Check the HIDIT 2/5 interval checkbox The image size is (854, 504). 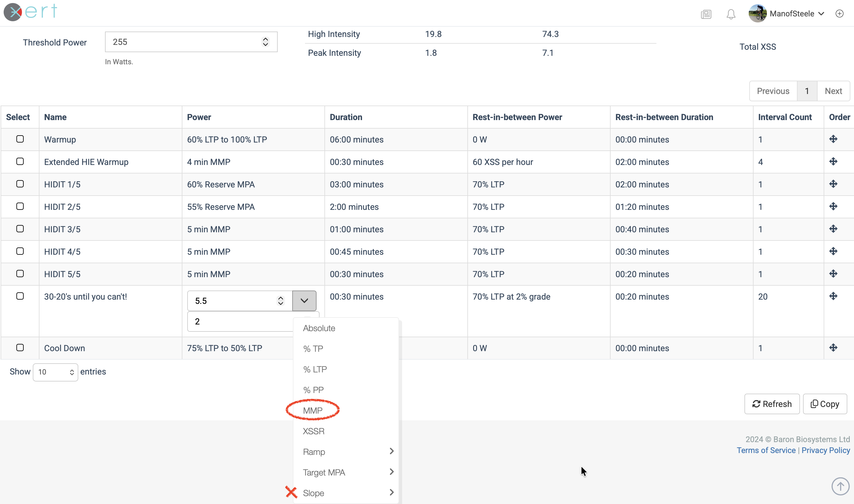pos(20,207)
